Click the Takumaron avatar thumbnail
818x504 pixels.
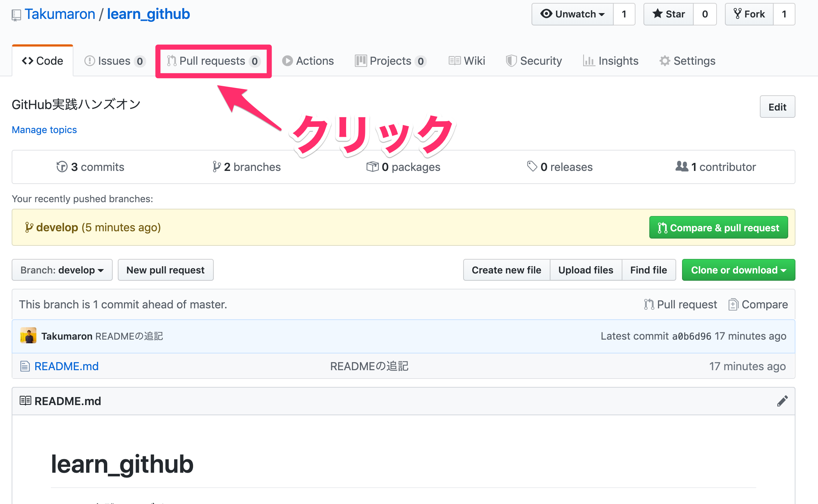point(28,336)
